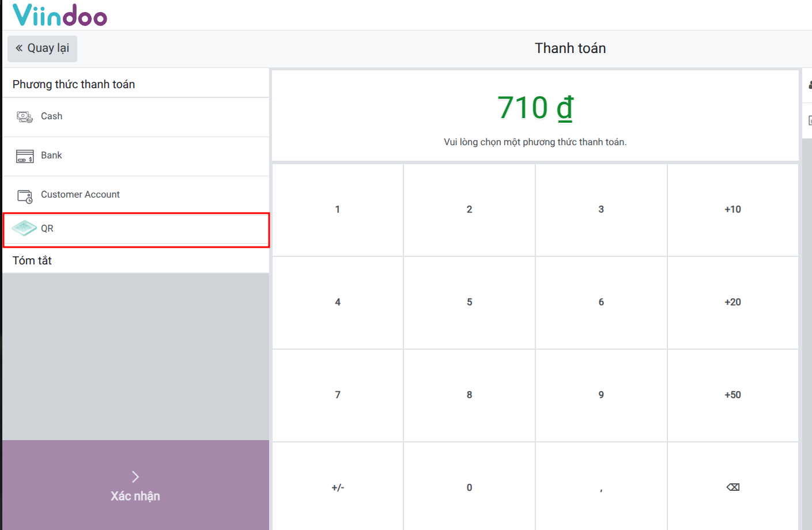Click the customer icon at right edge
The height and width of the screenshot is (530, 812).
pyautogui.click(x=809, y=85)
